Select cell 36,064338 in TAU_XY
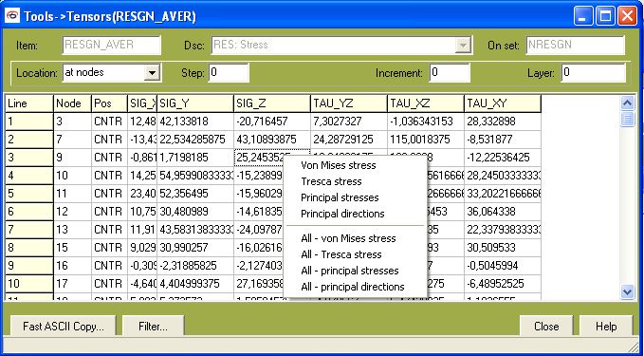This screenshot has width=644, height=356. pos(503,212)
